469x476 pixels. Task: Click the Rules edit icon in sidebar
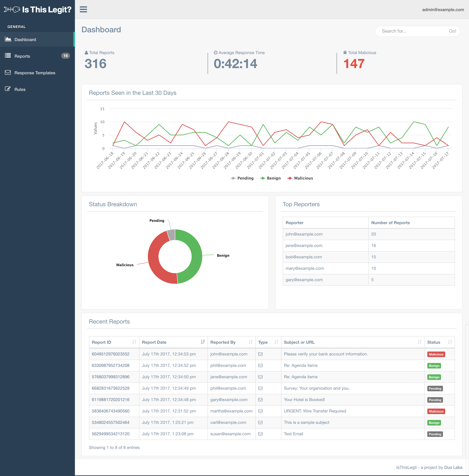click(8, 89)
